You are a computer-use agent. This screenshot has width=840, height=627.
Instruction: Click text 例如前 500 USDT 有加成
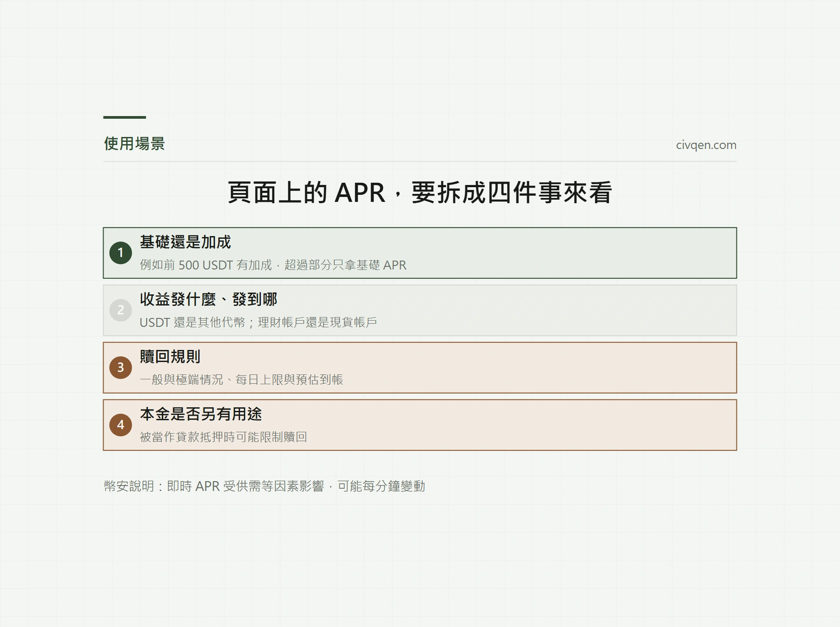[x=206, y=265]
